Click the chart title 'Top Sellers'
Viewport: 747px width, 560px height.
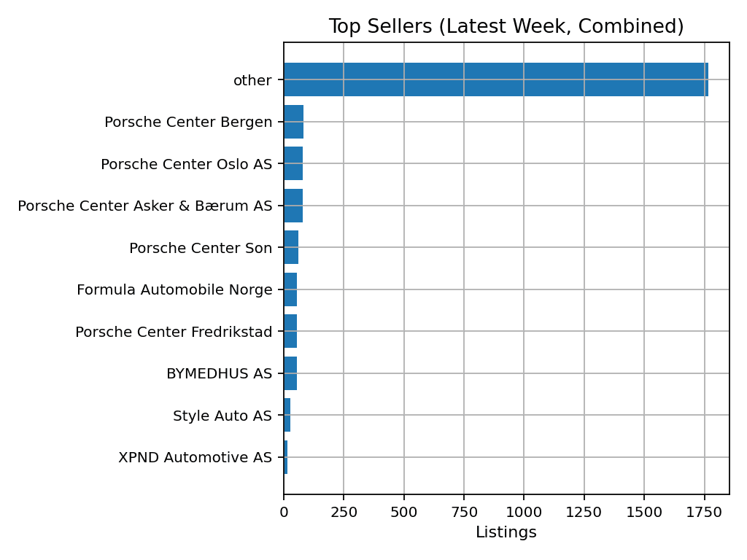[506, 27]
